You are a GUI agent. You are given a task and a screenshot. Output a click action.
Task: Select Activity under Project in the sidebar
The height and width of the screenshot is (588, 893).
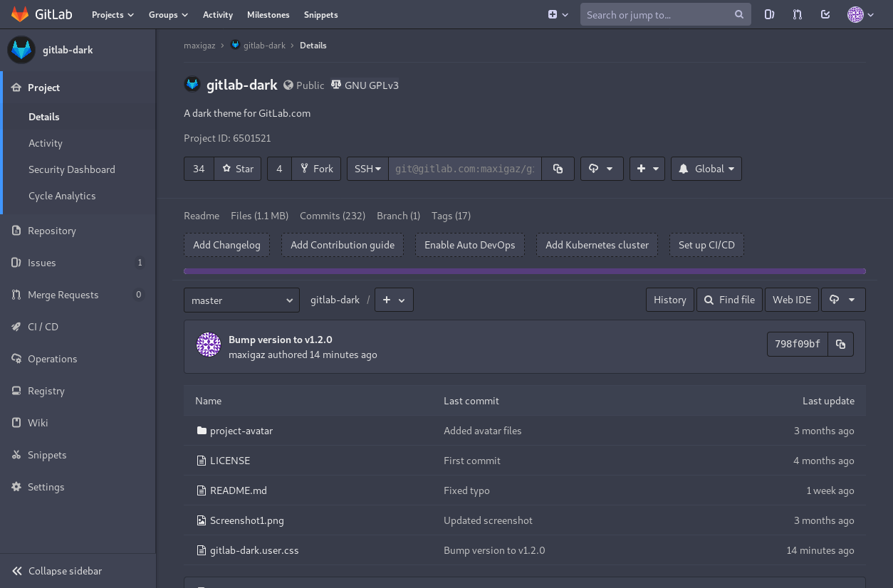[x=46, y=143]
